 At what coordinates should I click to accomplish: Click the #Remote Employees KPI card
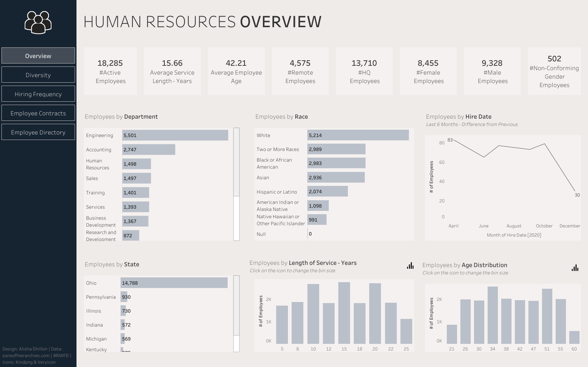coord(300,71)
